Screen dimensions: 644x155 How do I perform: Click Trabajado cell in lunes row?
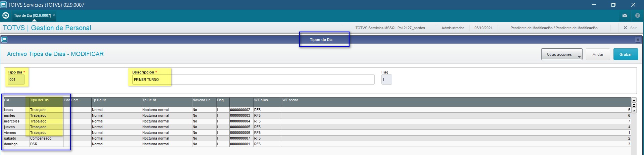pos(46,110)
